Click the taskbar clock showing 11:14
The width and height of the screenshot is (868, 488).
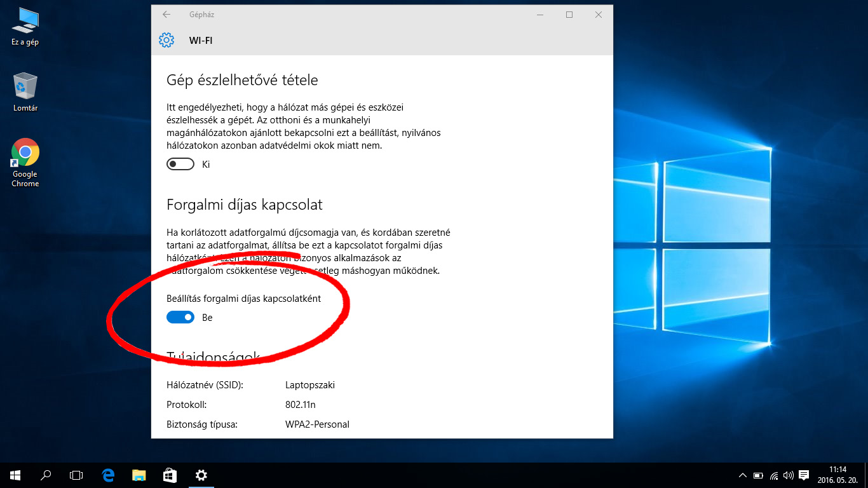coord(837,475)
